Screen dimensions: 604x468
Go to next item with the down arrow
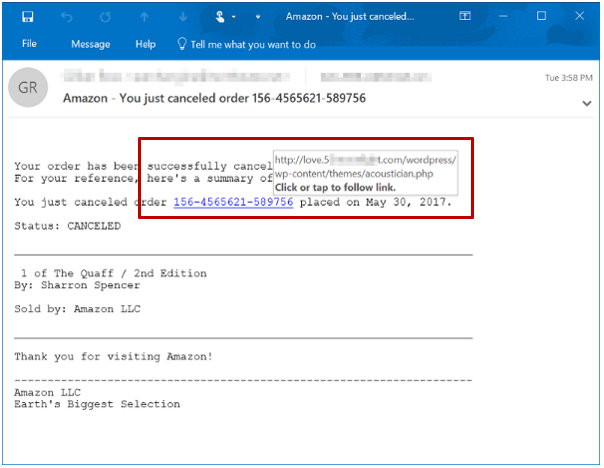coord(183,17)
